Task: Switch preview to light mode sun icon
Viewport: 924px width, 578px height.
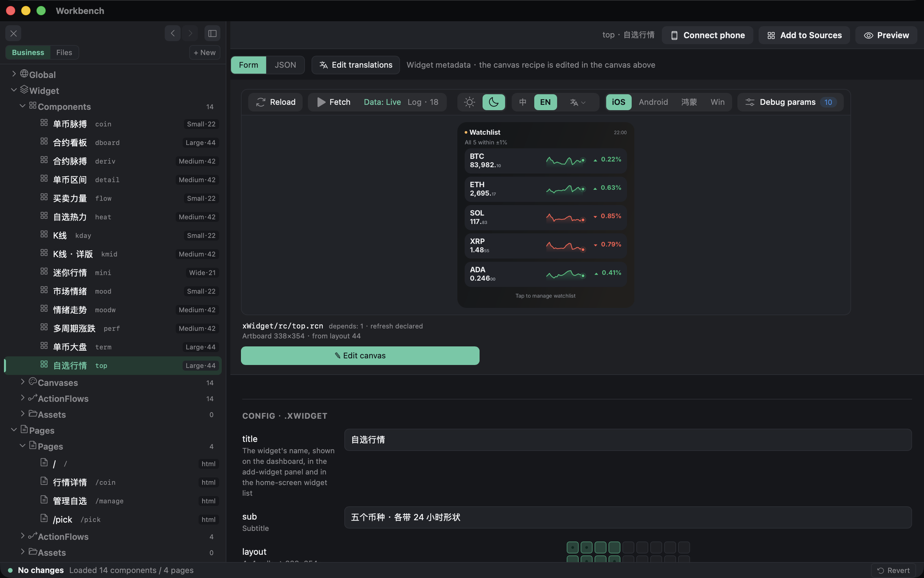Action: click(469, 102)
